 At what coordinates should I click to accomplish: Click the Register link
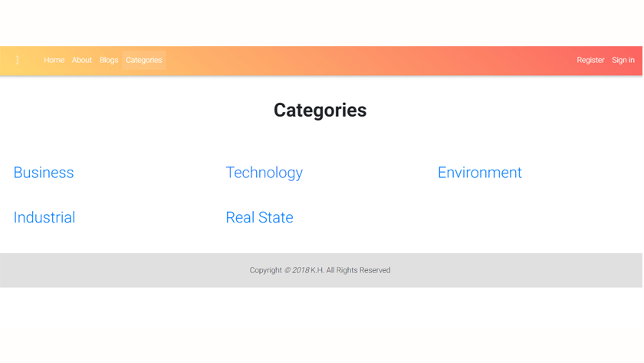point(590,60)
